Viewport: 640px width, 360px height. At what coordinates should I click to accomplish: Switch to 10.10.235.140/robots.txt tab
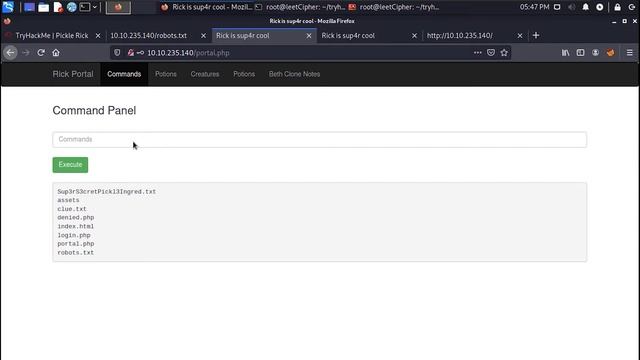pos(149,36)
